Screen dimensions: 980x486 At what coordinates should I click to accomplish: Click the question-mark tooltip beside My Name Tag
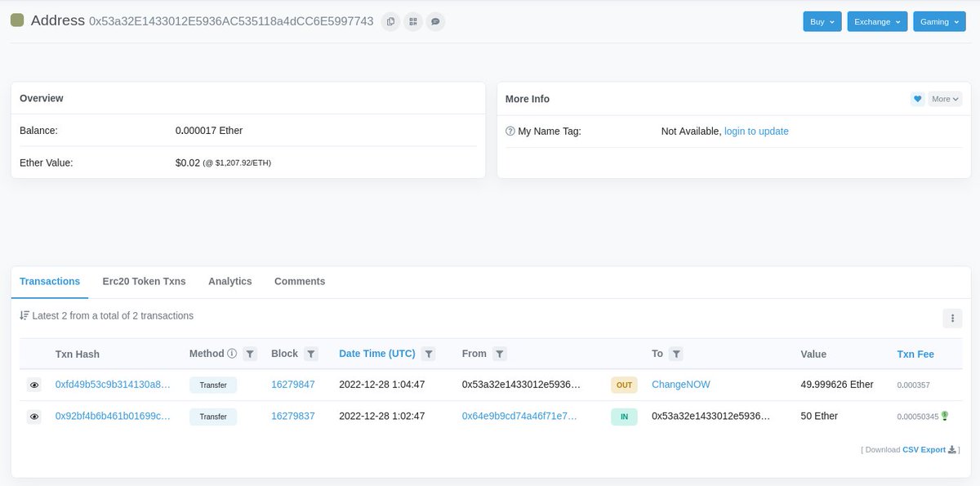[509, 131]
